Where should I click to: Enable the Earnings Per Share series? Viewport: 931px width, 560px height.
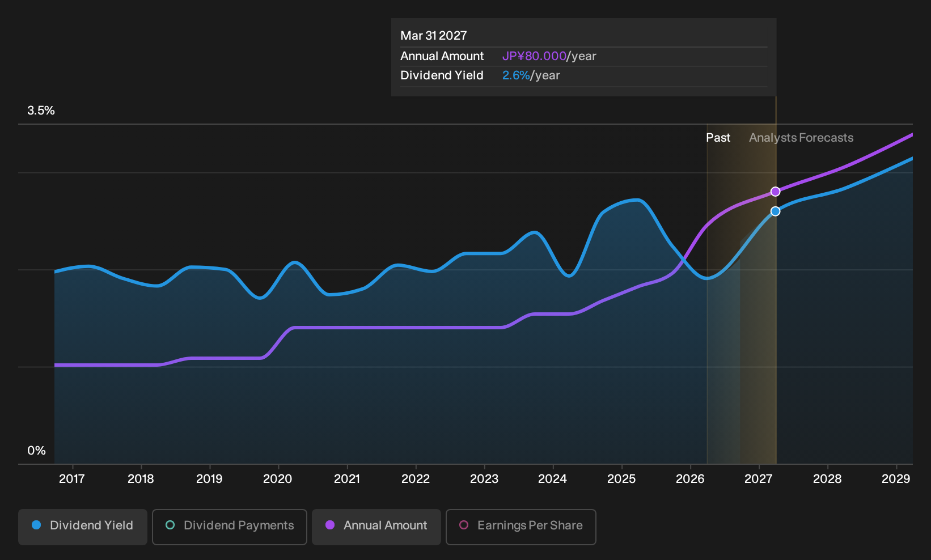[x=521, y=527]
